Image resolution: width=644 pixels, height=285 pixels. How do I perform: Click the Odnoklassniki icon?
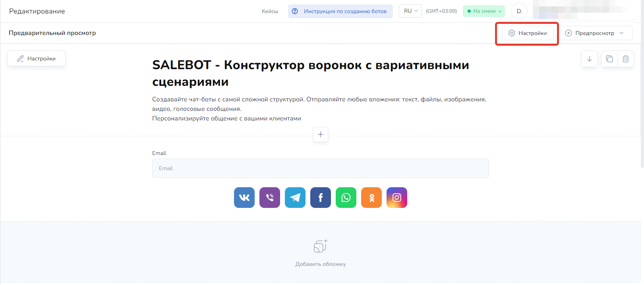pyautogui.click(x=371, y=198)
